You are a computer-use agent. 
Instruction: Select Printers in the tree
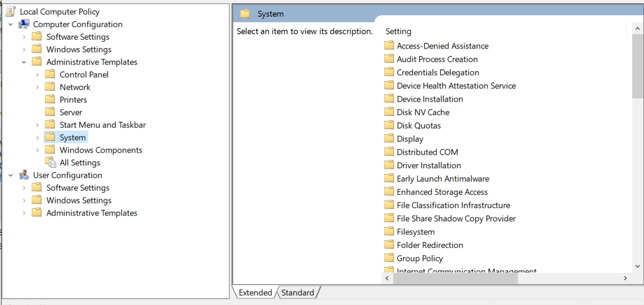tap(73, 99)
